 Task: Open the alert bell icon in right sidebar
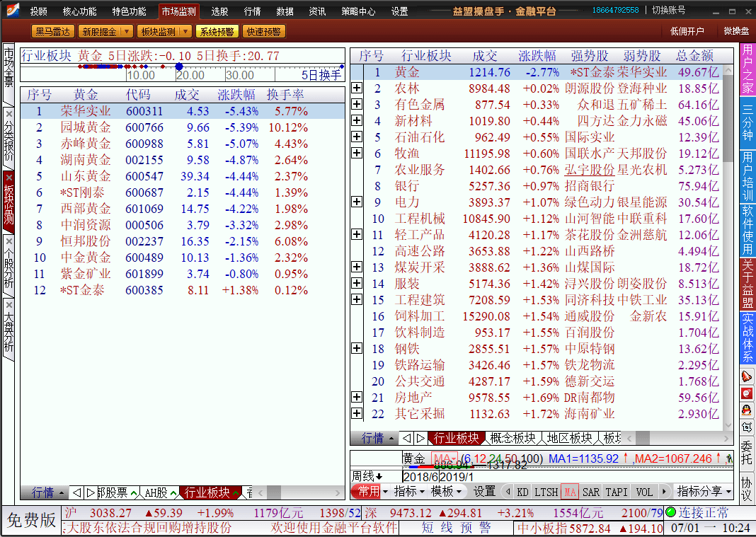coord(746,376)
